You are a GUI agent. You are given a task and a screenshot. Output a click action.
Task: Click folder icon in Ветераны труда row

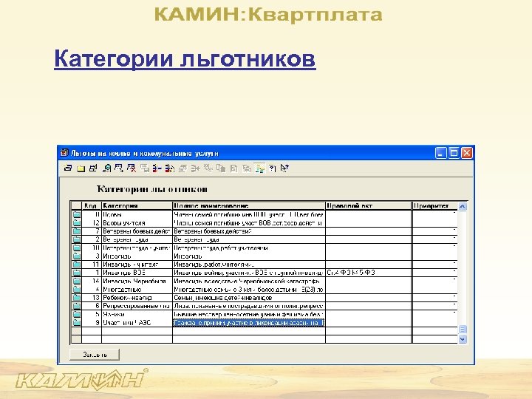pyautogui.click(x=77, y=239)
